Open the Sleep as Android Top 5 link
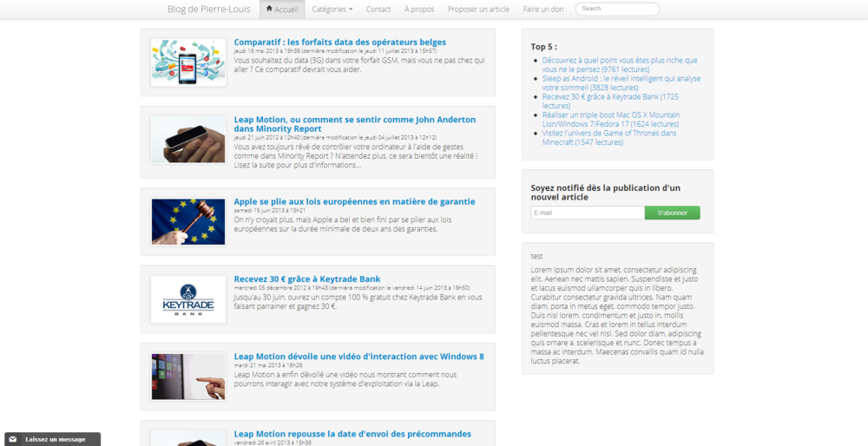Image resolution: width=868 pixels, height=446 pixels. pyautogui.click(x=621, y=83)
